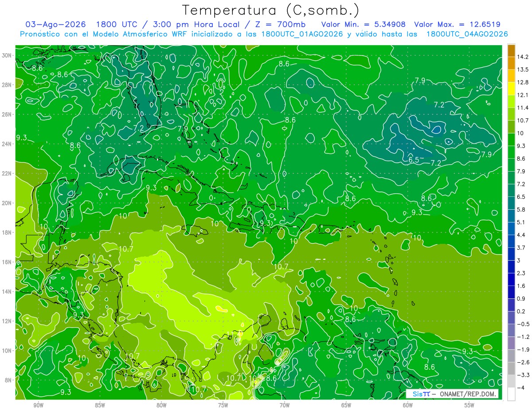Click the '3.7' colorbar value
Viewport: 532px width, 411px height.
[x=521, y=247]
